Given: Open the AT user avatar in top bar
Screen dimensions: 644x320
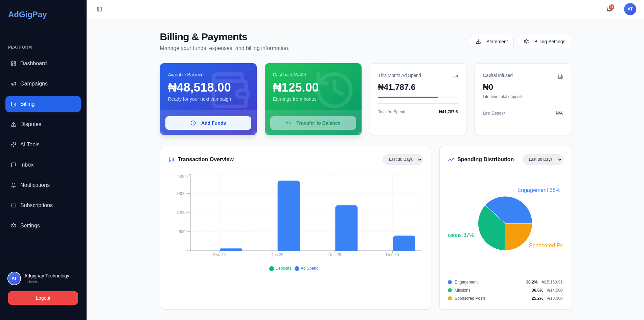Looking at the screenshot, I should (x=630, y=9).
